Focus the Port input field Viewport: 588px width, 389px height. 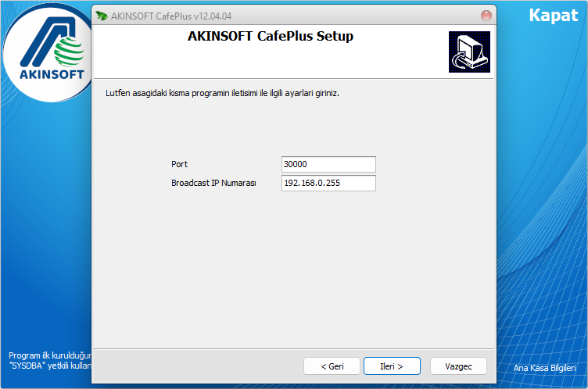(x=328, y=164)
